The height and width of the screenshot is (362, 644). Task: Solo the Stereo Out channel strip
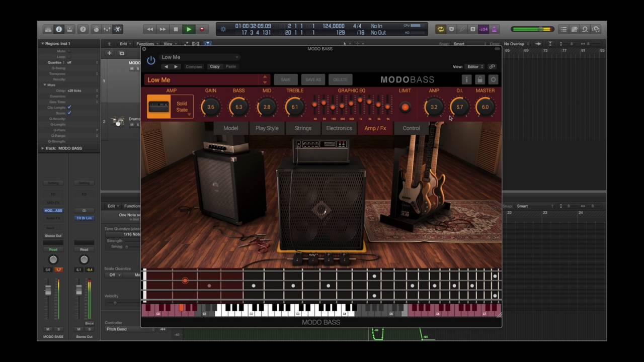pos(89,329)
